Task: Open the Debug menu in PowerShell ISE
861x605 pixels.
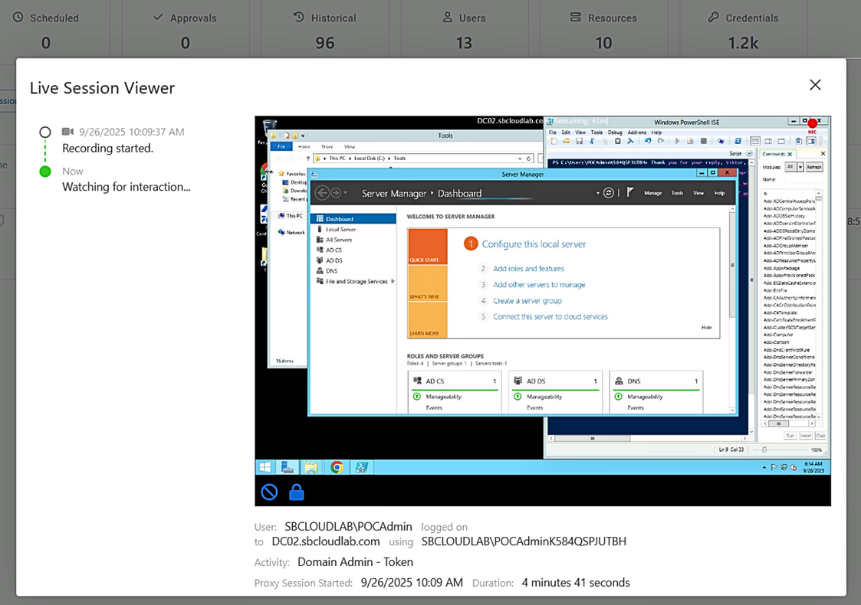Action: [x=615, y=132]
